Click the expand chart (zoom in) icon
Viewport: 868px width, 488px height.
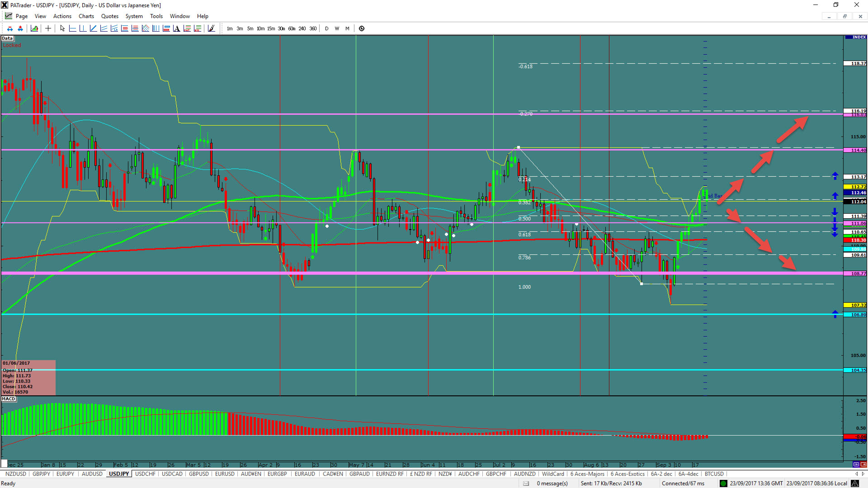point(20,29)
